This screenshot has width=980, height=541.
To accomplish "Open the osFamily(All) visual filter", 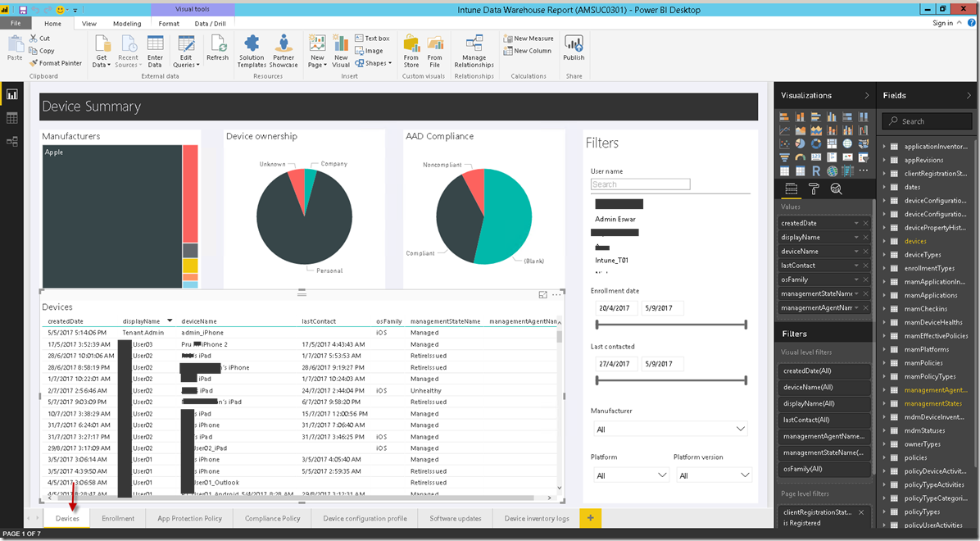I will click(x=824, y=469).
